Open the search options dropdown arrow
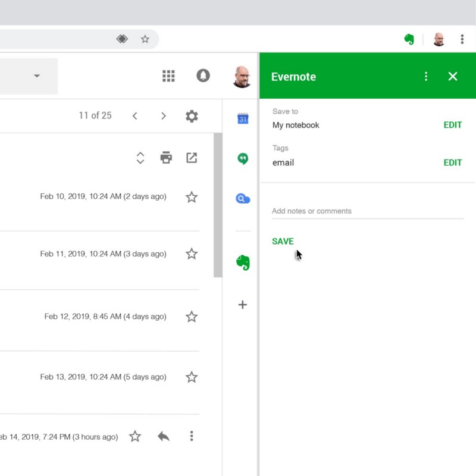476x476 pixels. (x=37, y=76)
